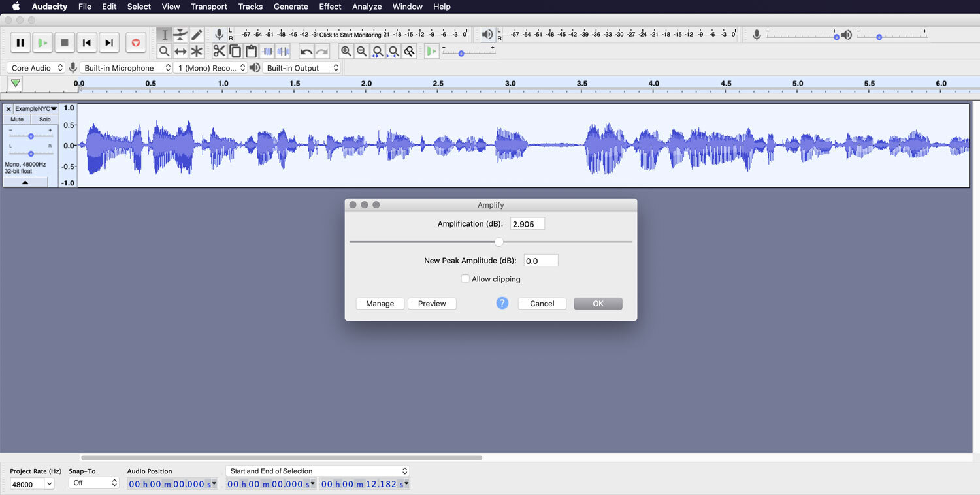980x495 pixels.
Task: Click the Play-at-Speed green button
Action: pyautogui.click(x=431, y=51)
